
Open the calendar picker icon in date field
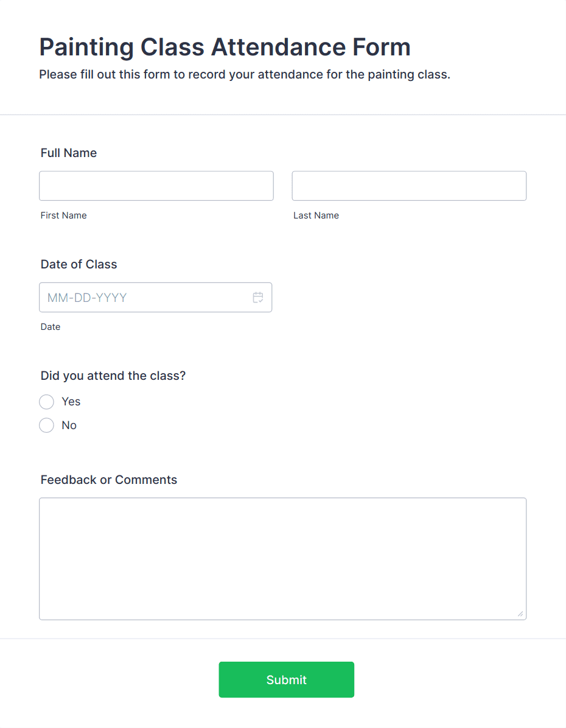tap(258, 297)
